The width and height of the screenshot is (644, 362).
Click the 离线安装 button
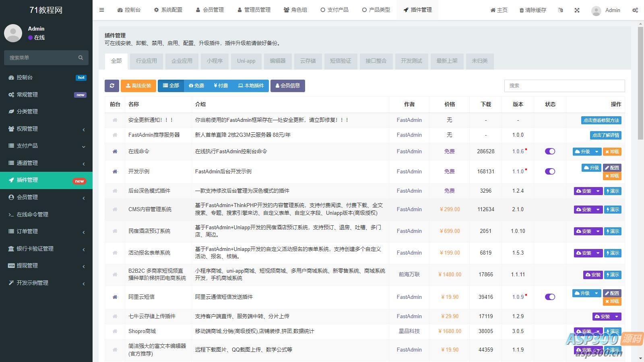138,86
